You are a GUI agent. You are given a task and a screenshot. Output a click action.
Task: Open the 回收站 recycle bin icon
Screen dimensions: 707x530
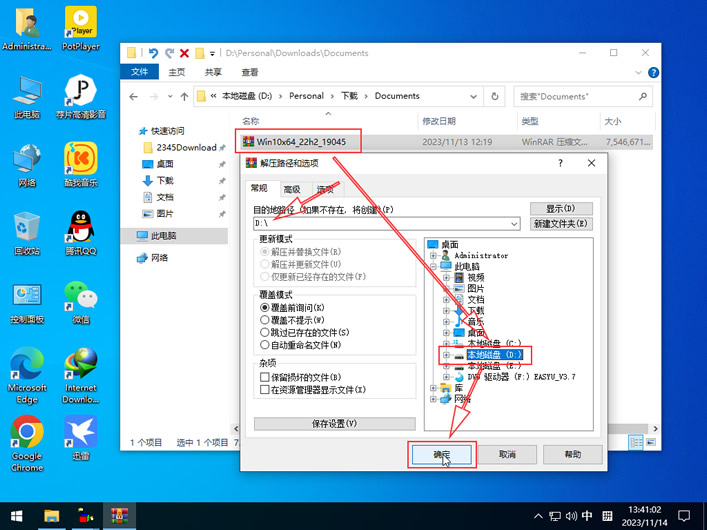[x=27, y=234]
